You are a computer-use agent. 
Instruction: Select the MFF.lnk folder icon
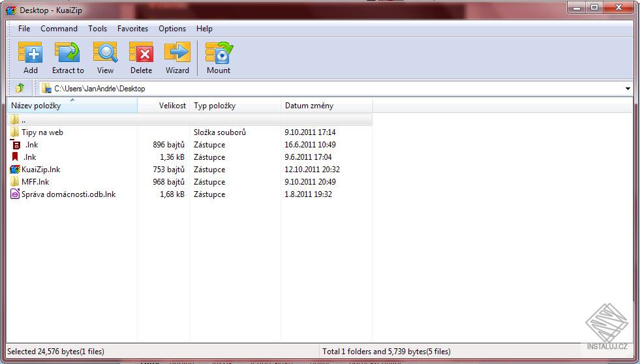(x=15, y=181)
